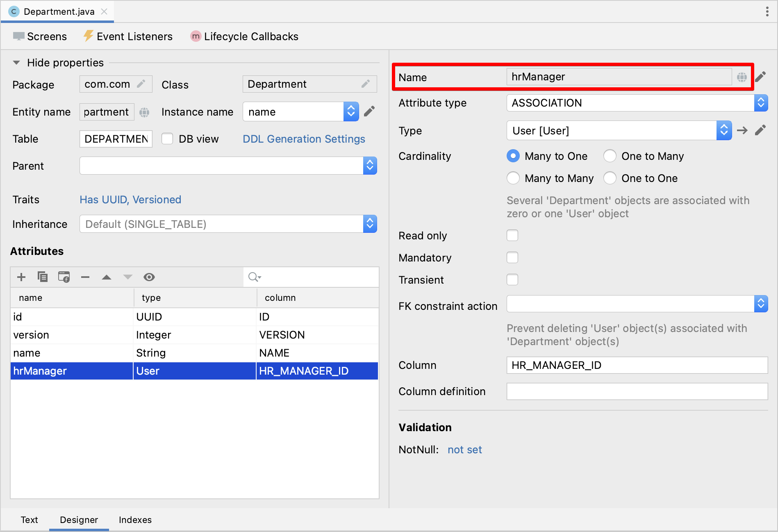Click the minus icon to remove attribute
The height and width of the screenshot is (532, 778).
pyautogui.click(x=85, y=277)
